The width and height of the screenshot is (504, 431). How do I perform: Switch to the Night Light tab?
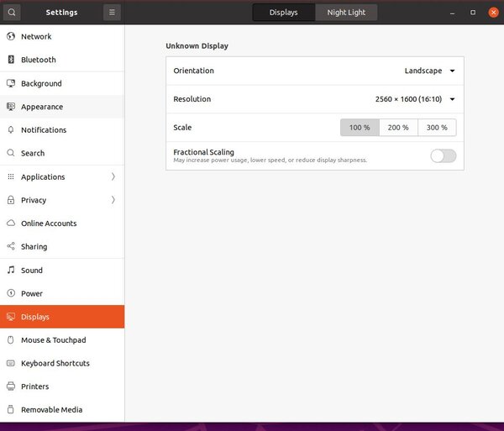[x=346, y=13]
